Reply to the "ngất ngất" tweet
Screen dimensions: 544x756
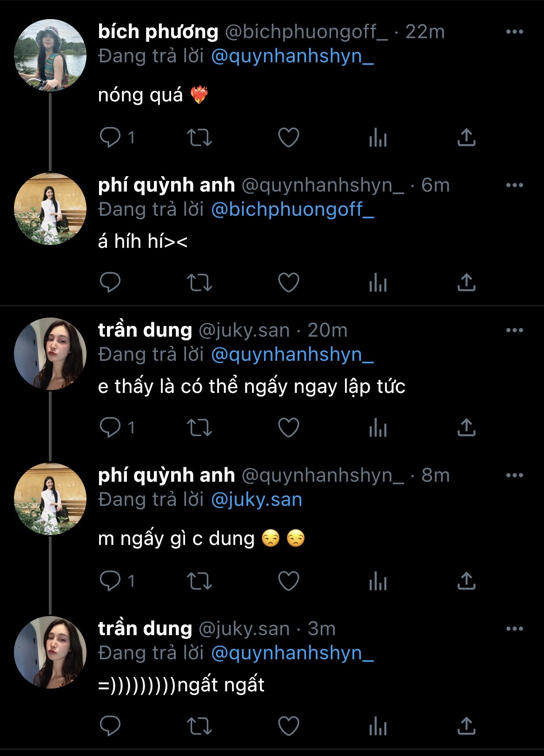pyautogui.click(x=111, y=726)
